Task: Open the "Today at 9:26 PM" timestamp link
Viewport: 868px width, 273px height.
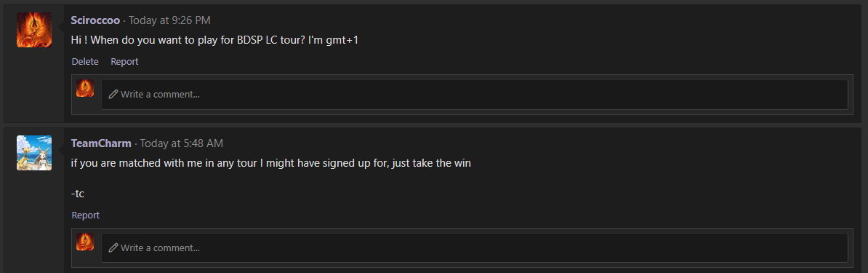Action: coord(170,20)
